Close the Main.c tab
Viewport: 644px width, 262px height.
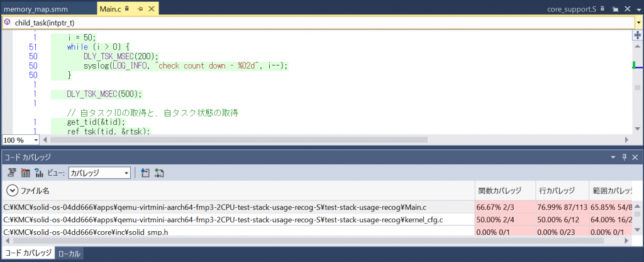[x=152, y=9]
